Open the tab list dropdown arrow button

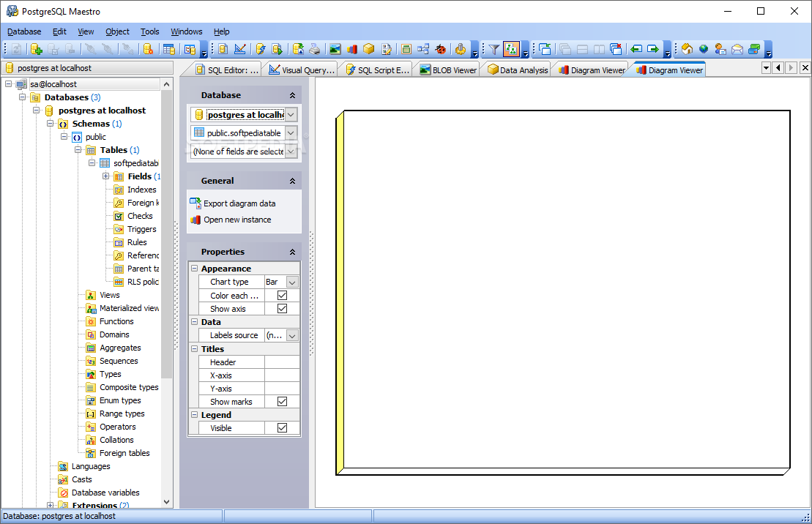(767, 68)
